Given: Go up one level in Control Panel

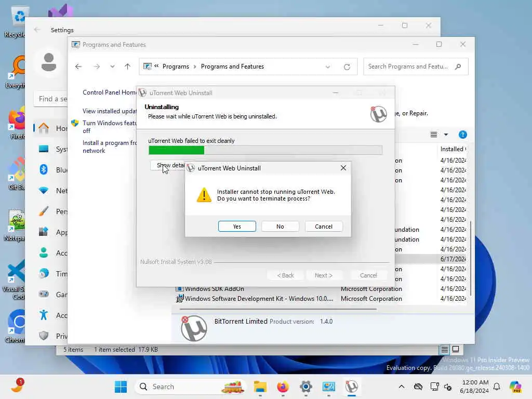Looking at the screenshot, I should pyautogui.click(x=128, y=66).
